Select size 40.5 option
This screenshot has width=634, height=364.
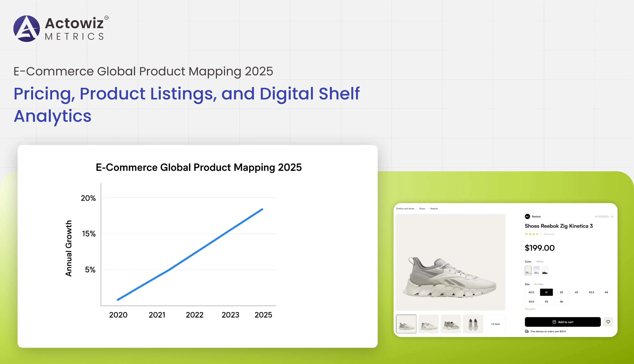click(531, 292)
